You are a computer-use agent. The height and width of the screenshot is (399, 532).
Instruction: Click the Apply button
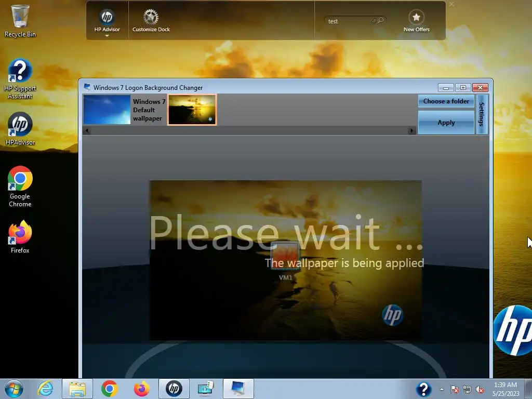(446, 123)
